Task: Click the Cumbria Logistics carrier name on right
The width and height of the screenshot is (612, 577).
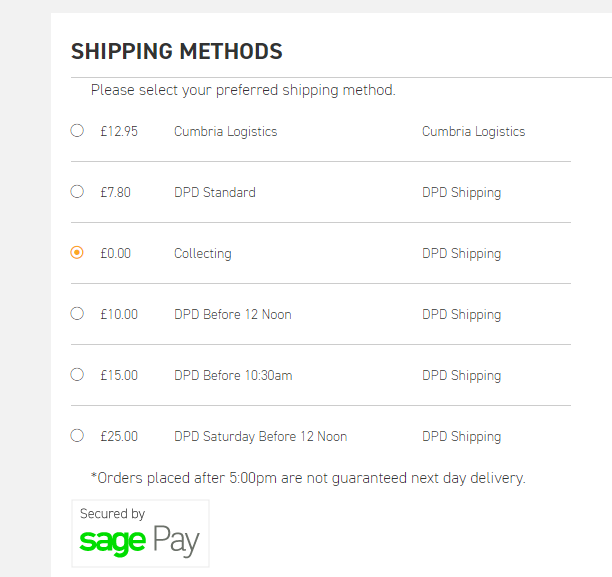Action: 473,132
